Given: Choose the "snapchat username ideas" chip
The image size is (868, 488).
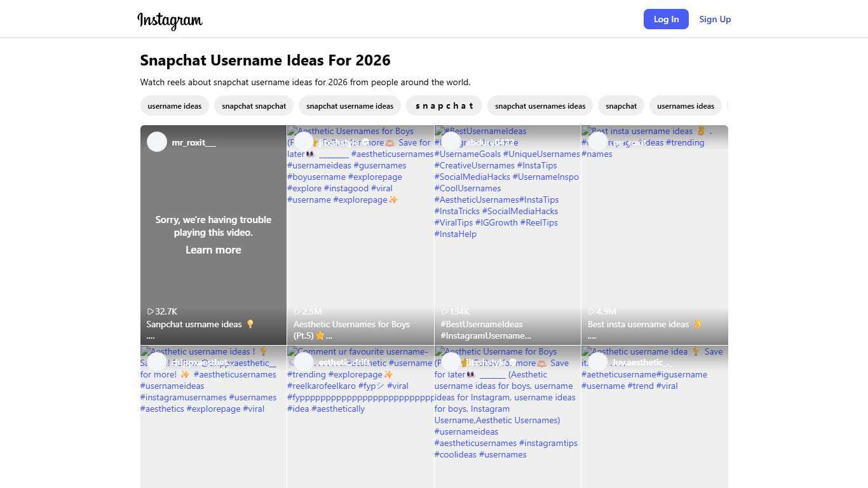Looking at the screenshot, I should pos(349,106).
